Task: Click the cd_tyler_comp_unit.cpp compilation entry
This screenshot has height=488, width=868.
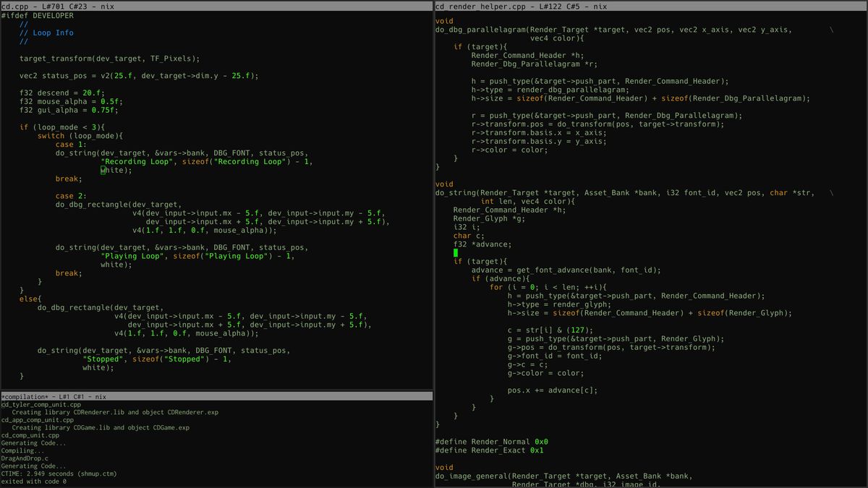Action: coord(40,404)
